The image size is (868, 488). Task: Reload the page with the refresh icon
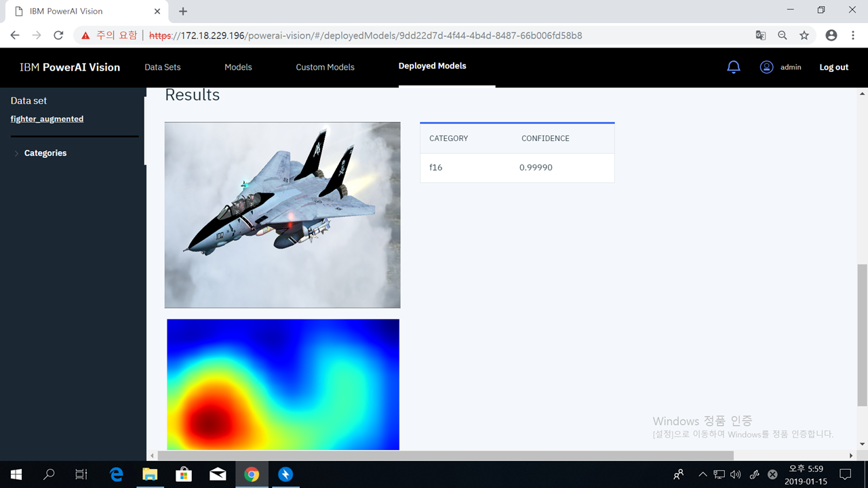point(58,35)
